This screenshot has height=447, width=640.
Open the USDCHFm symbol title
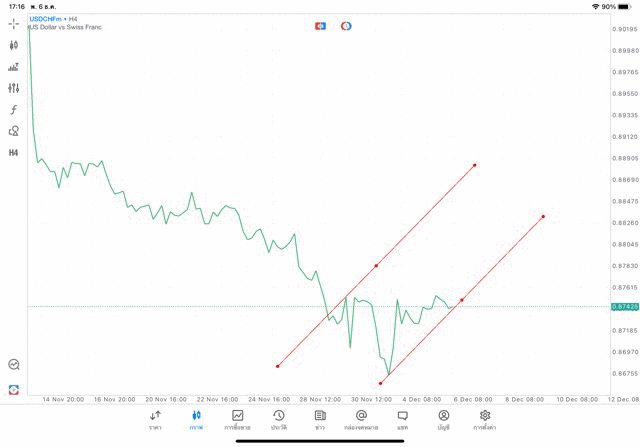tap(45, 19)
